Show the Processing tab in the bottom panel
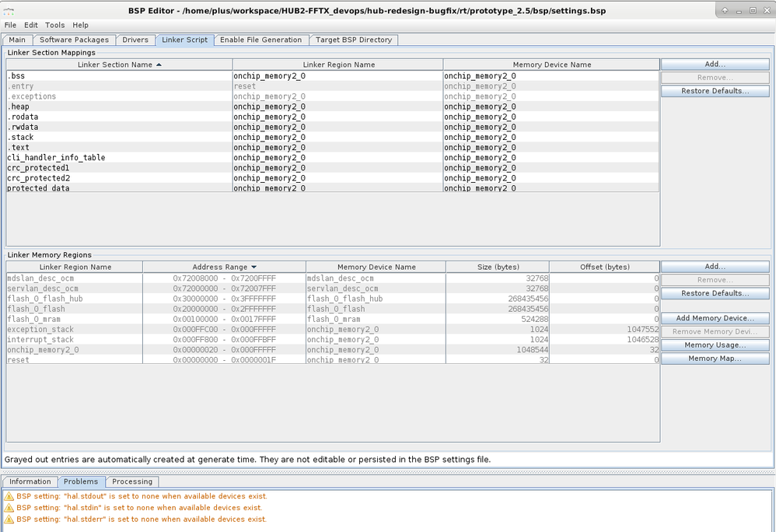Image resolution: width=776 pixels, height=532 pixels. click(131, 481)
